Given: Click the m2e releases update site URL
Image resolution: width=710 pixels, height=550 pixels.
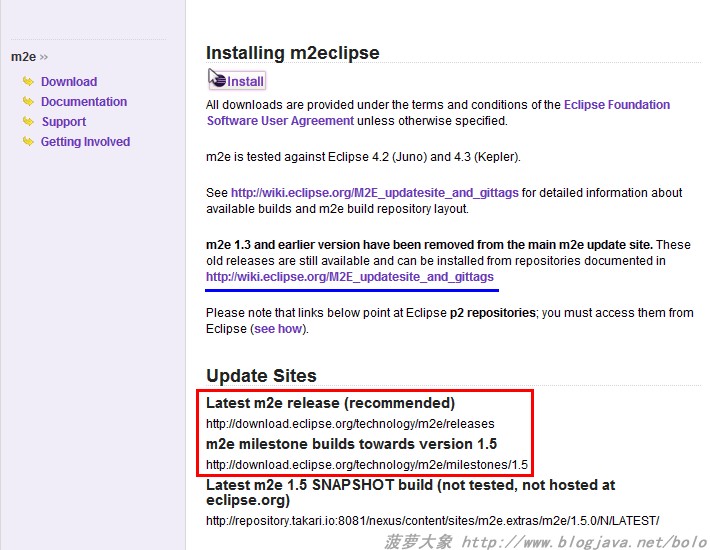Looking at the screenshot, I should [x=350, y=424].
